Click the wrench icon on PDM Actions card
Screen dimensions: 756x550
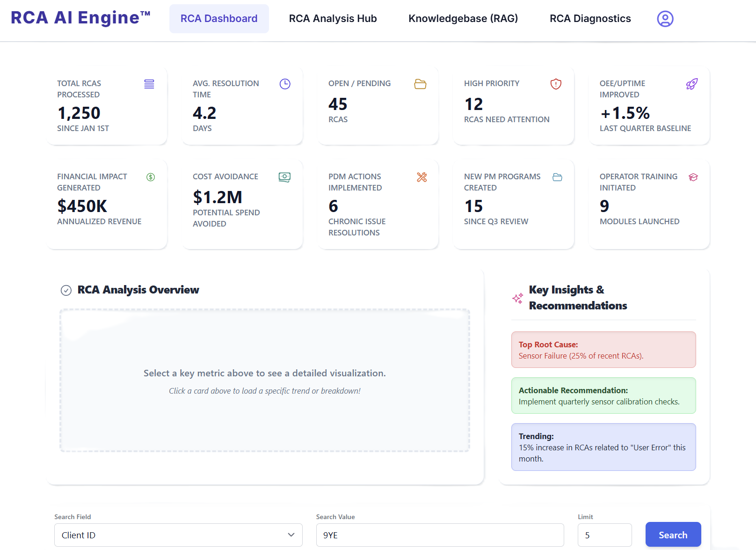[422, 177]
